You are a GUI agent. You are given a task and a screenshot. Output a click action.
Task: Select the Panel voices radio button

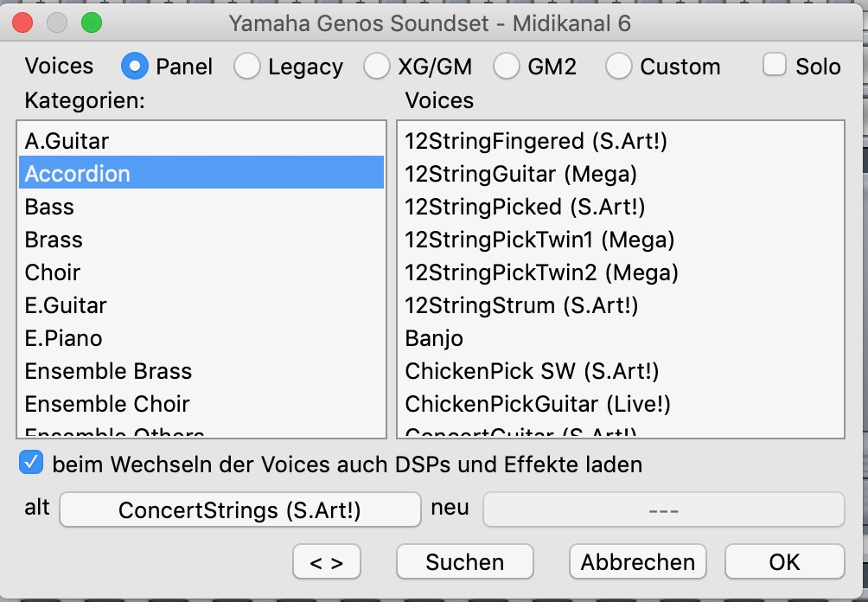pyautogui.click(x=135, y=67)
